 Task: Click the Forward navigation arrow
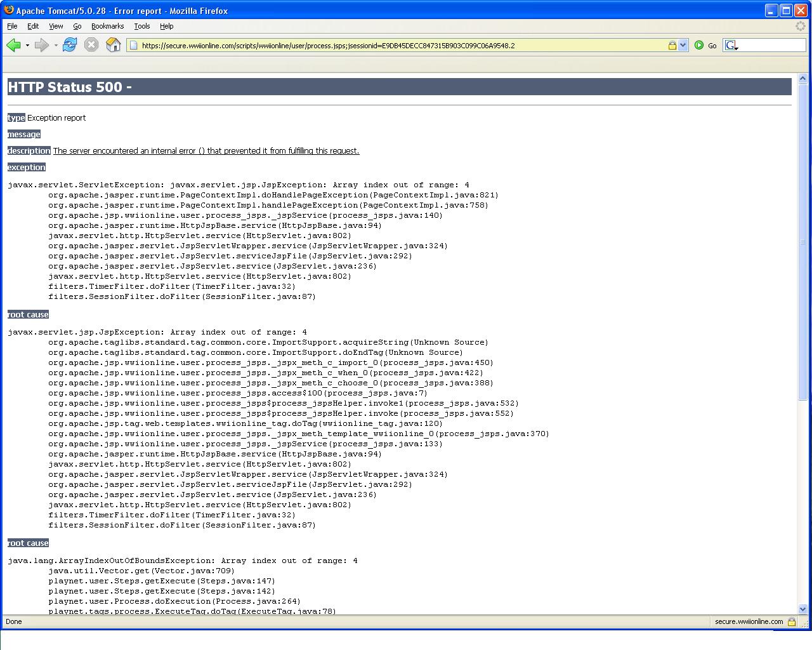tap(41, 45)
